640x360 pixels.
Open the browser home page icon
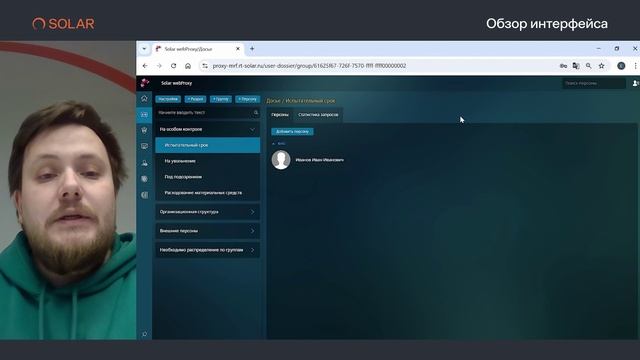[x=188, y=66]
